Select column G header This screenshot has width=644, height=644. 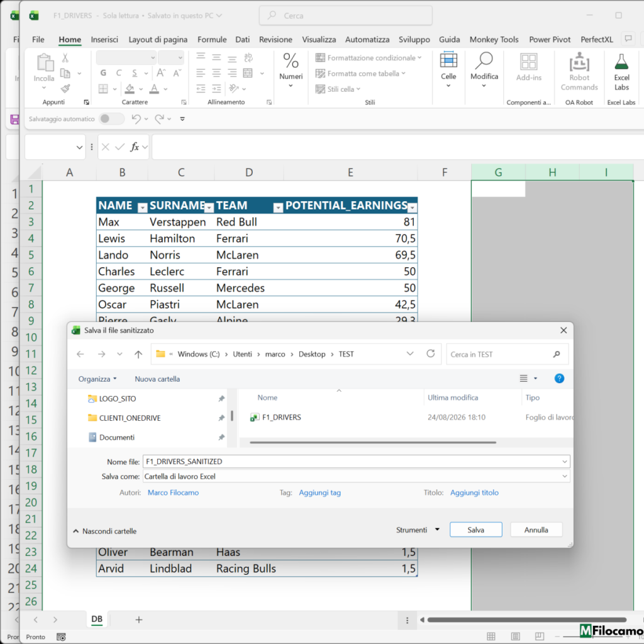[x=498, y=172]
